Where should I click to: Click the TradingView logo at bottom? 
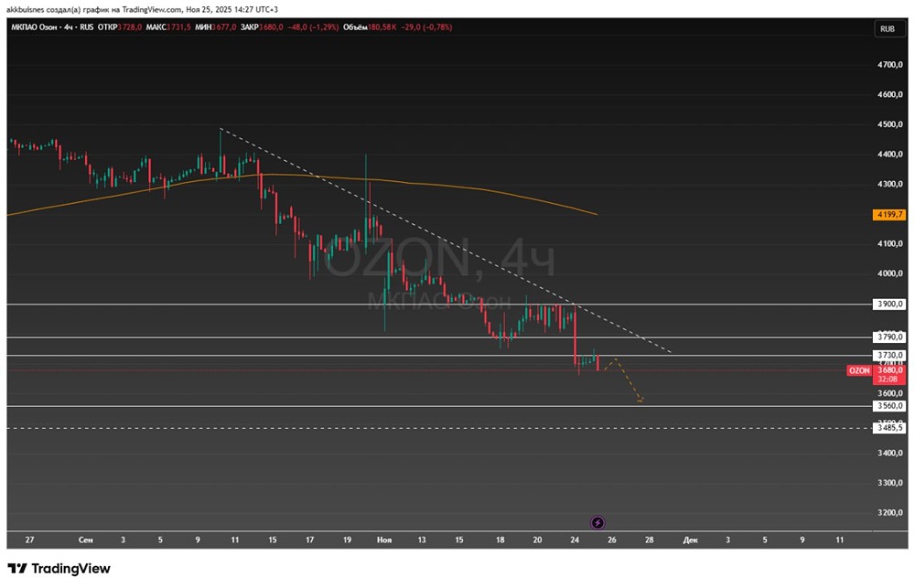(x=59, y=569)
